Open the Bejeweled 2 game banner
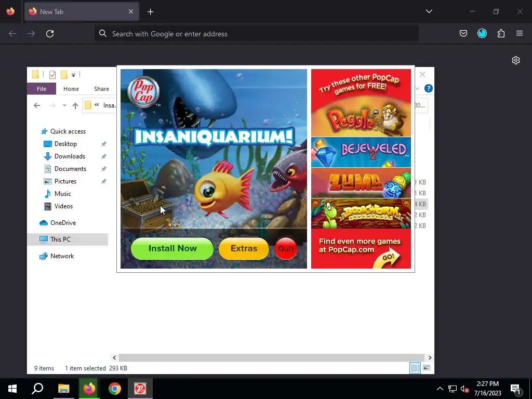 [x=361, y=152]
